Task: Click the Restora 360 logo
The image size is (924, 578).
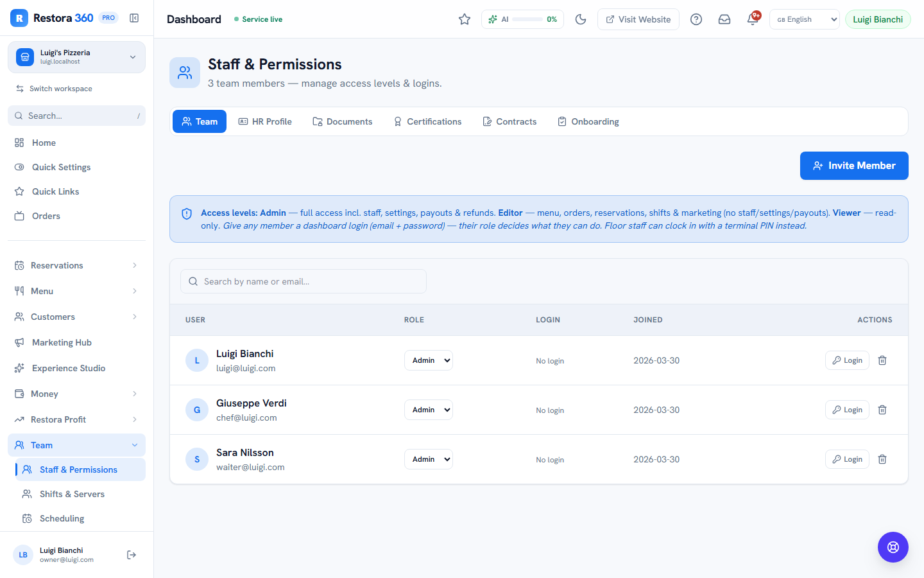Action: pyautogui.click(x=19, y=18)
